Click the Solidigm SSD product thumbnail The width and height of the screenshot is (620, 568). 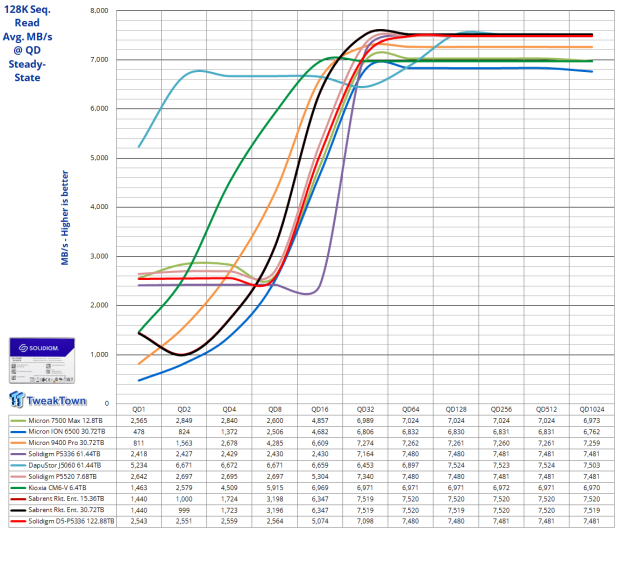(x=42, y=360)
